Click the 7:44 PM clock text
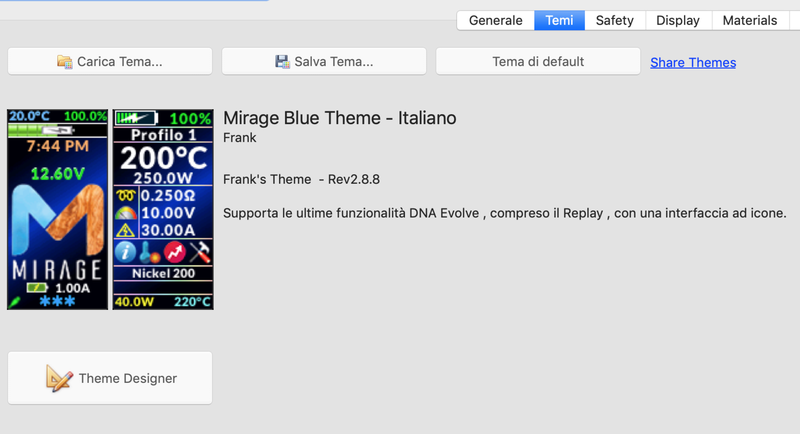The height and width of the screenshot is (434, 800). (58, 146)
